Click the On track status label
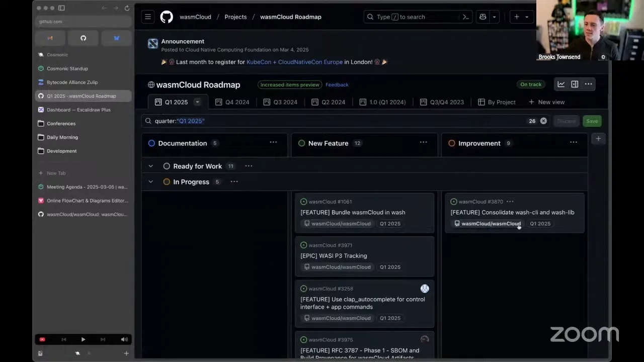Viewport: 644px width, 362px height. click(x=531, y=84)
